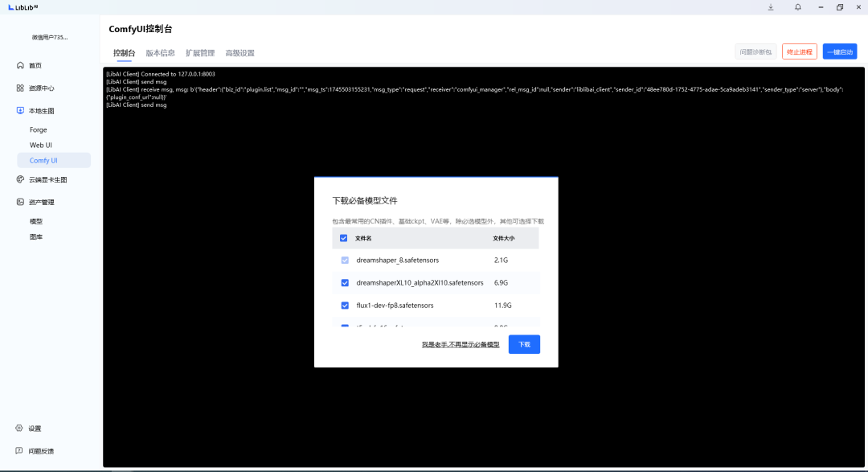Screen dimensions: 868x472
Task: Click the 下载必备模型文件 dialog title
Action: [x=365, y=200]
